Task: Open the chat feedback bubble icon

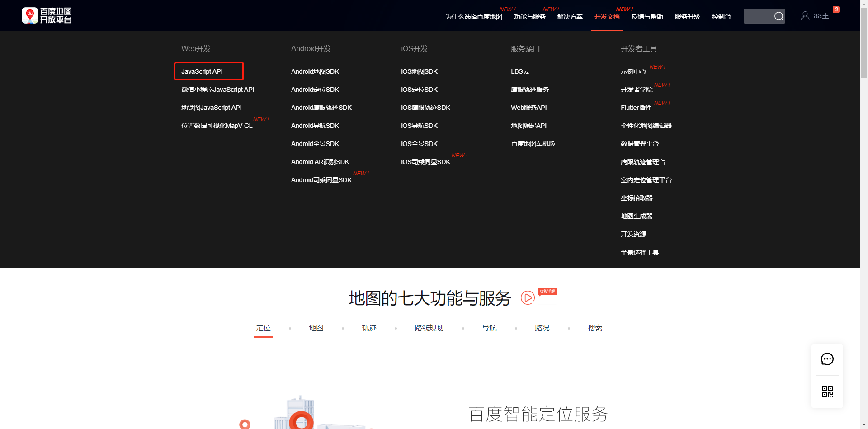Action: [x=827, y=359]
